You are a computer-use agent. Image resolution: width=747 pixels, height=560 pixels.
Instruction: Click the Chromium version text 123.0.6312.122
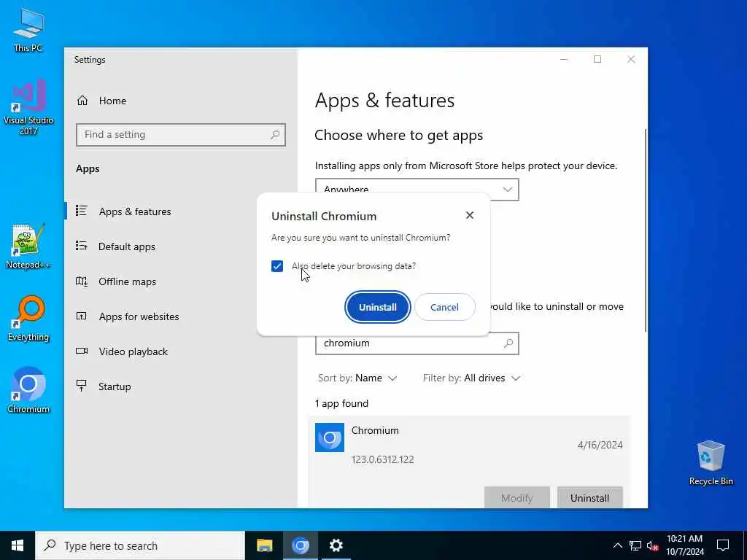382,460
